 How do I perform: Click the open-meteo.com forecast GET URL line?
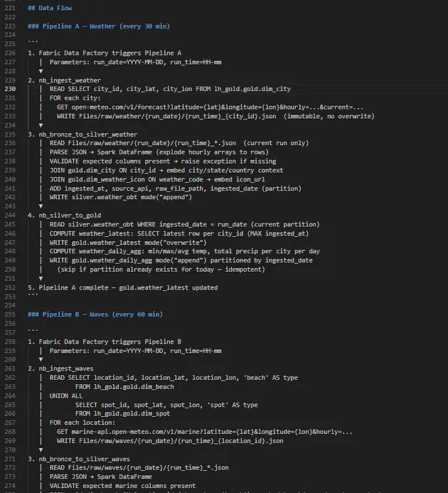[210, 107]
